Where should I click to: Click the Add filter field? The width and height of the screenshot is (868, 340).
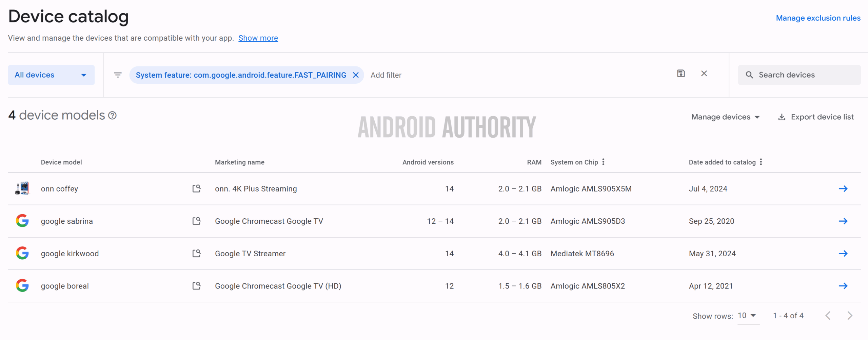point(386,75)
